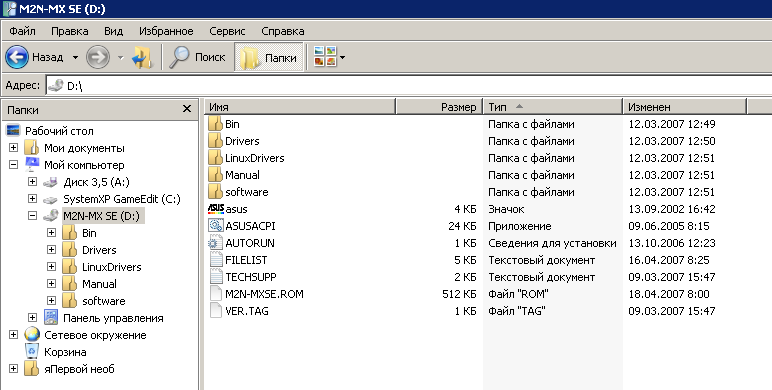Click the Back arrow icon
This screenshot has height=390, width=772.
pyautogui.click(x=17, y=57)
